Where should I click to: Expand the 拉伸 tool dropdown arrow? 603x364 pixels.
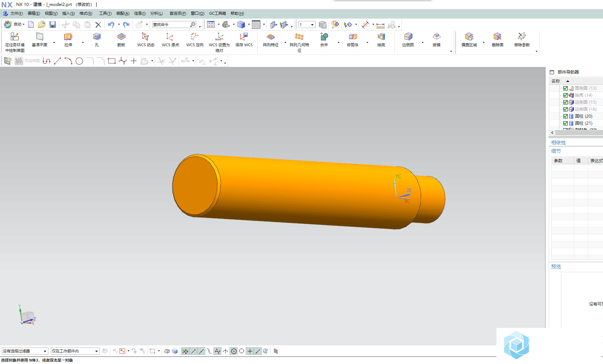point(83,43)
